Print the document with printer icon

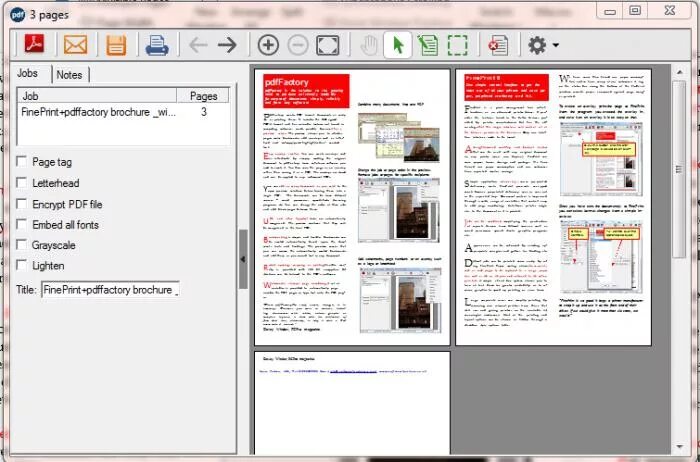point(157,45)
